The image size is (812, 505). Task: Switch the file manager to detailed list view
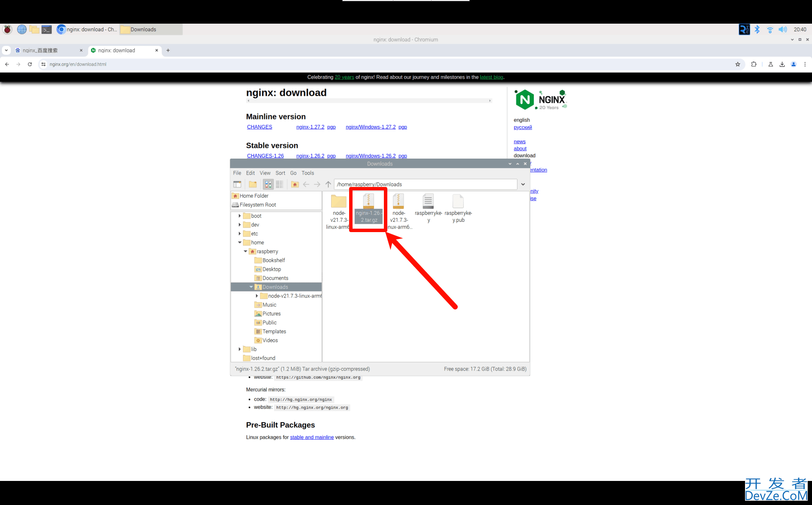(x=280, y=184)
